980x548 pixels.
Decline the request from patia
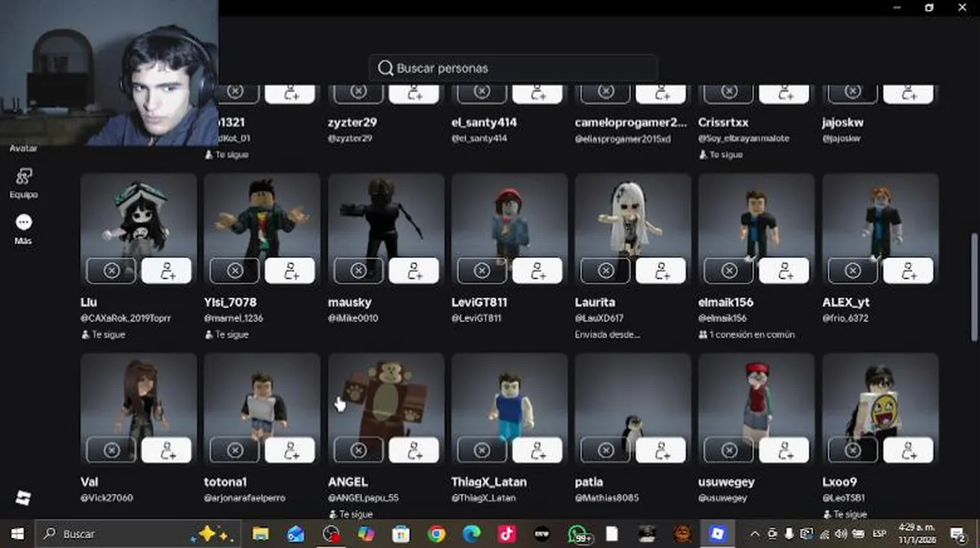(605, 450)
